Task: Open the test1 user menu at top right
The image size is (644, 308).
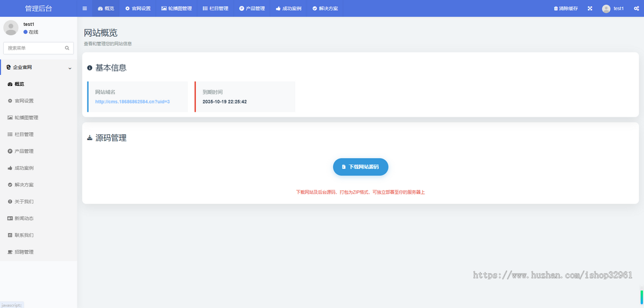Action: coord(613,9)
